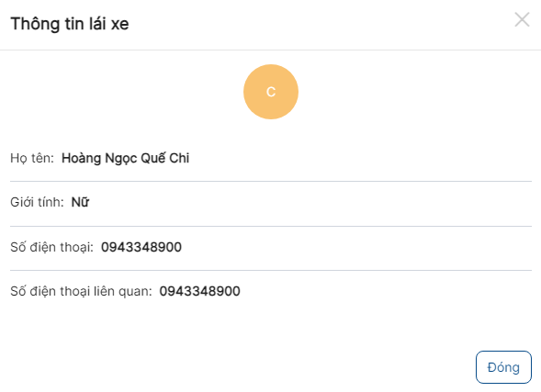Screen dimensions: 541x392
Task: Click the divider line below the gender row
Action: point(271,226)
